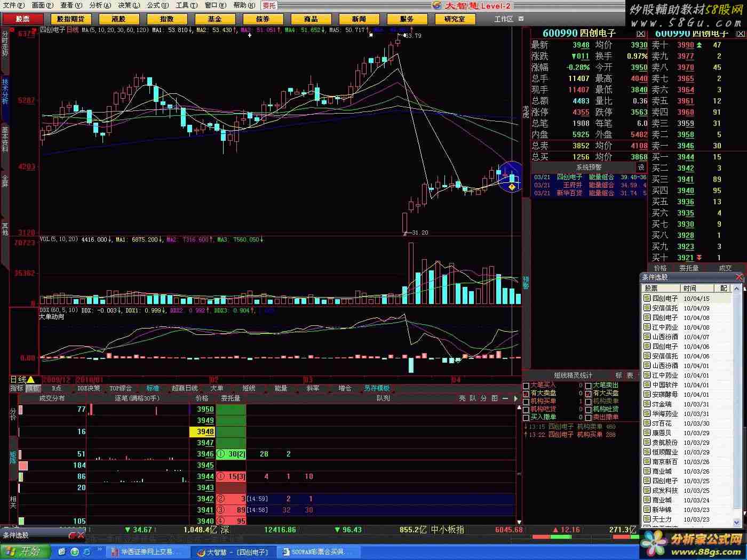This screenshot has width=747, height=560.
Task: Open the 帮助 menu
Action: pos(244,5)
